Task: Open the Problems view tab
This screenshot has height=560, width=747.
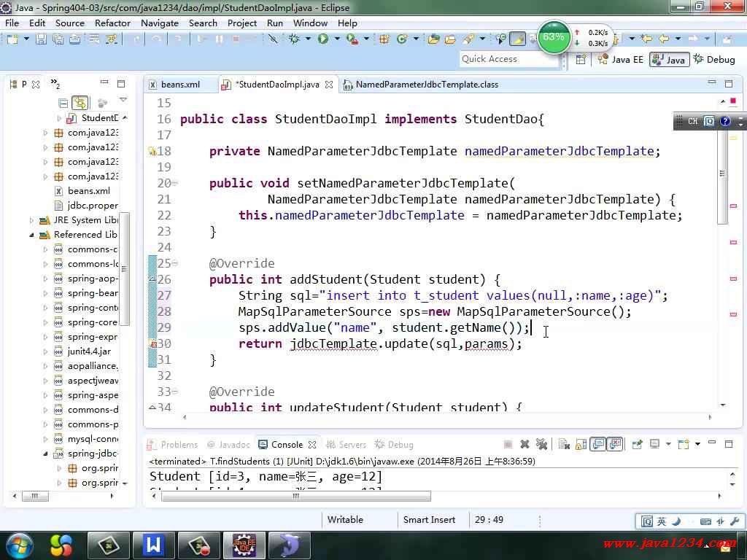Action: (x=172, y=445)
